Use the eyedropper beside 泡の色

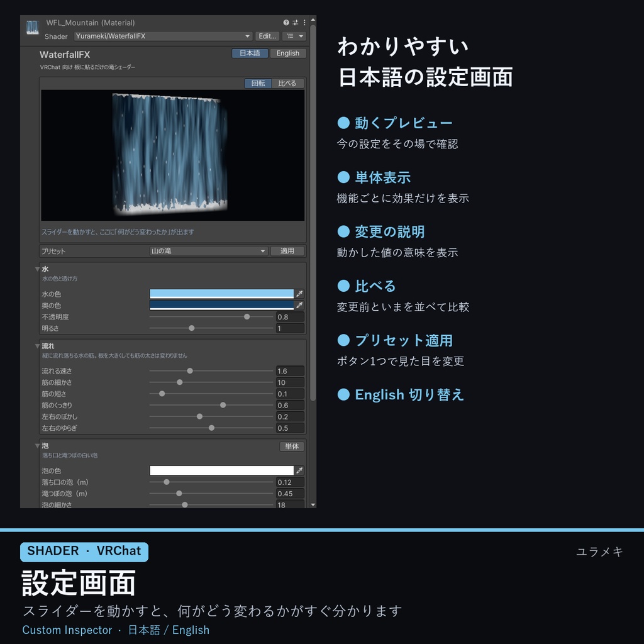pyautogui.click(x=300, y=470)
